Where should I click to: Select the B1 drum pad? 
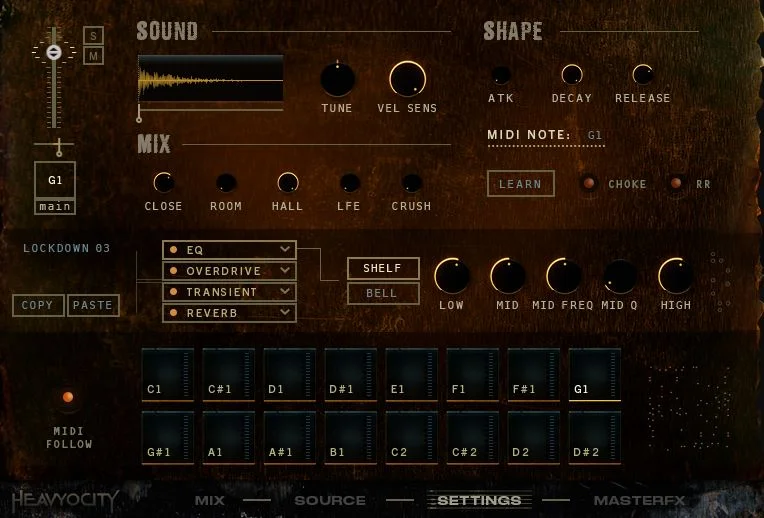[350, 438]
